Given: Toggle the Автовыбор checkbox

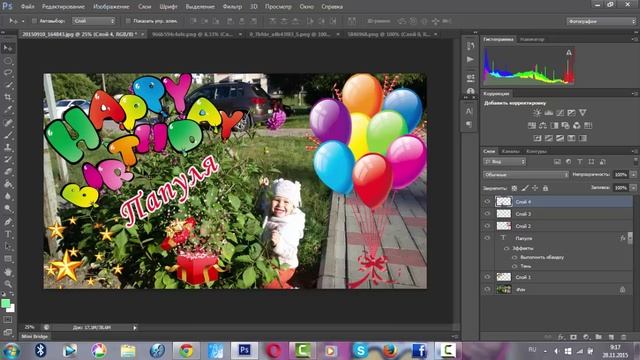Looking at the screenshot, I should tap(35, 21).
